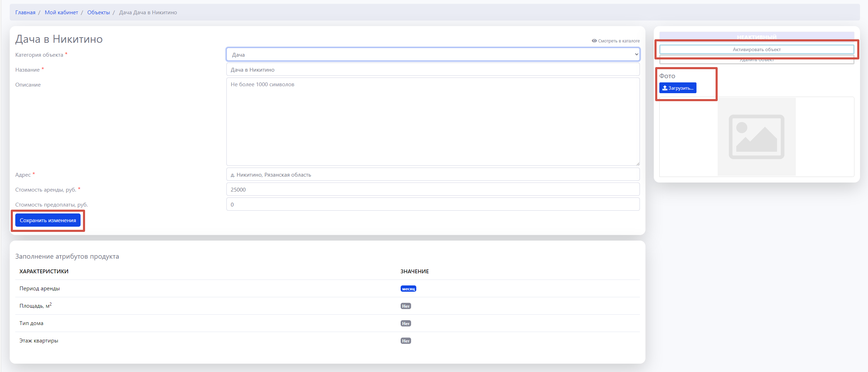Click the upload icon on 'Загрузить' button
Screen dimensions: 868x372
[665, 88]
